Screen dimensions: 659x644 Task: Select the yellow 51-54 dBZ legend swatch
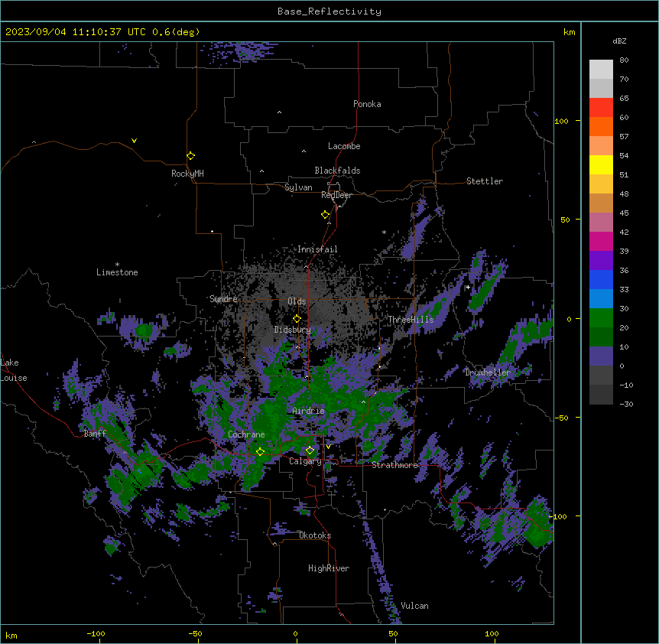601,164
